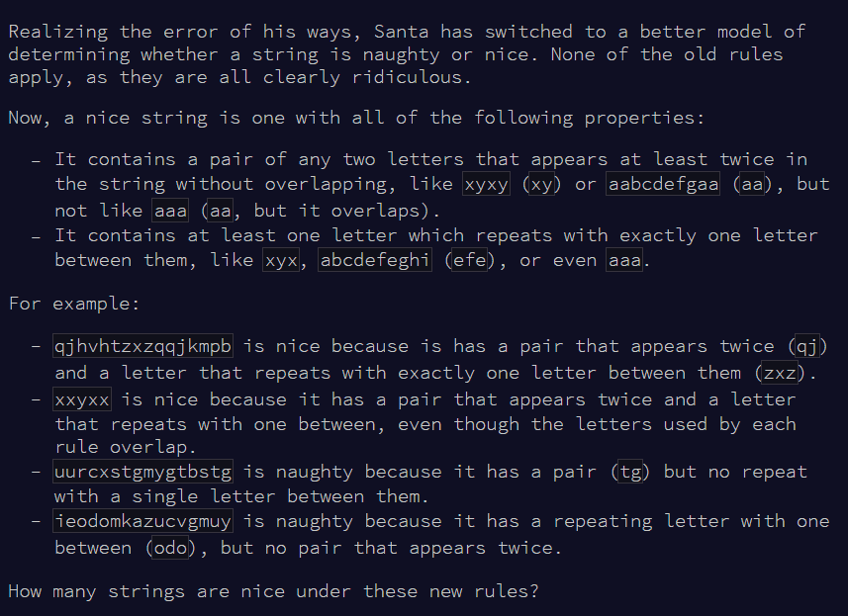Click the aabcdefgaa code example
848x616 pixels.
click(662, 185)
